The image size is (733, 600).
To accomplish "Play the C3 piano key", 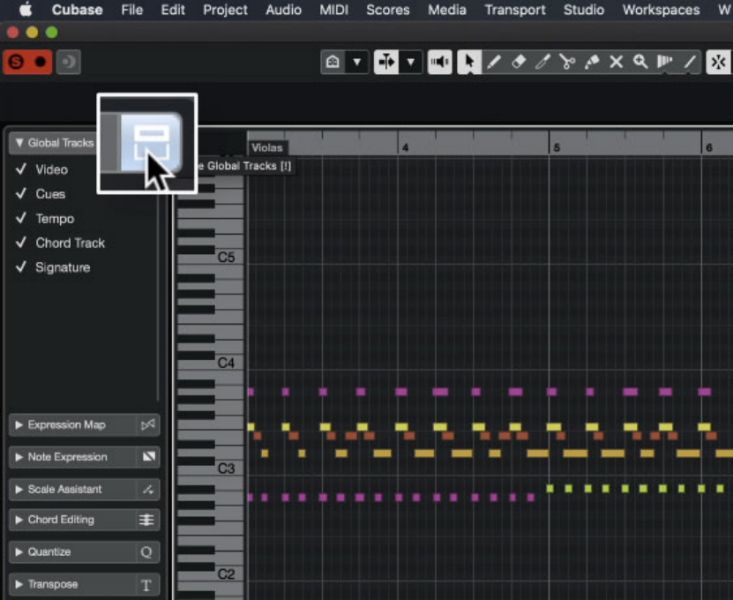I will pyautogui.click(x=226, y=469).
